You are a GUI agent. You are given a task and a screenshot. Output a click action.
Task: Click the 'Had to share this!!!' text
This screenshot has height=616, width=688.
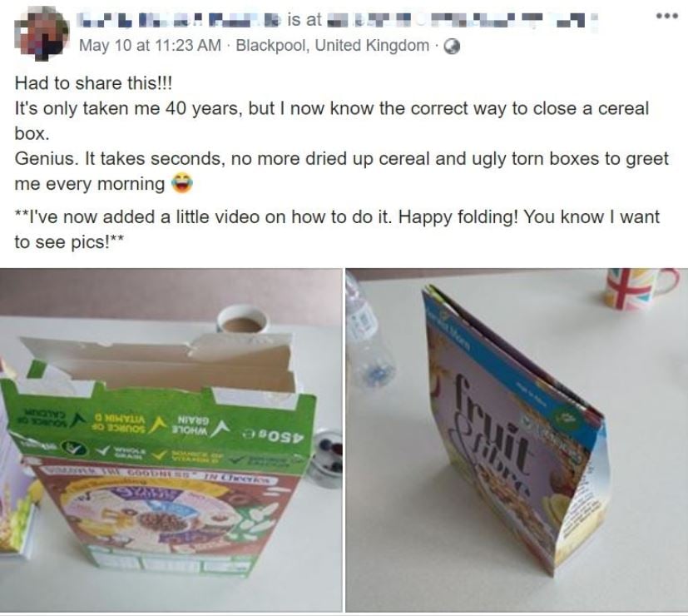pyautogui.click(x=93, y=83)
